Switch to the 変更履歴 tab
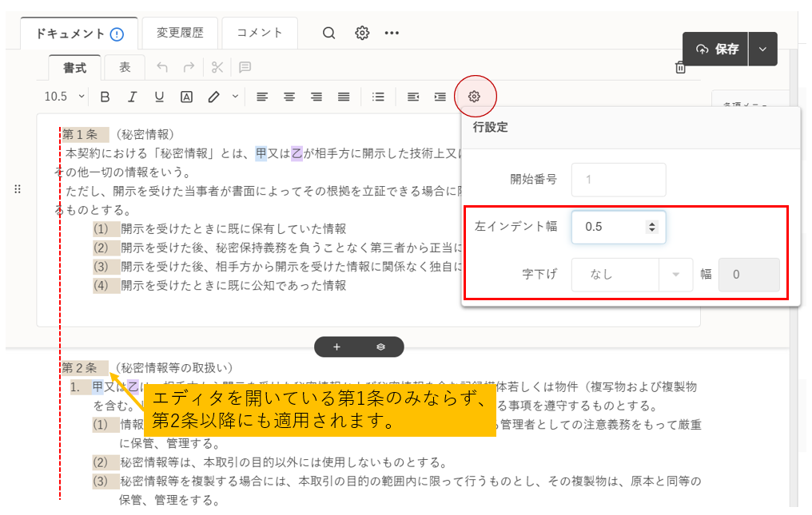 click(x=180, y=33)
